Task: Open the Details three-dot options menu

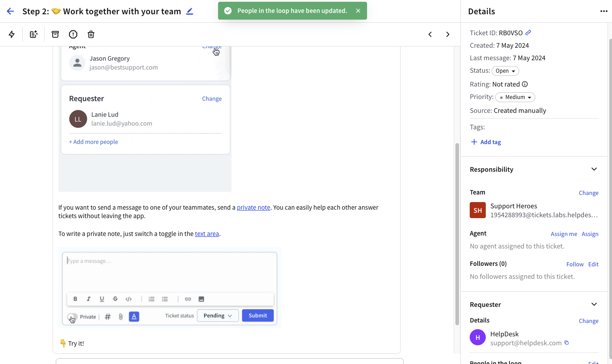Action: [x=604, y=12]
